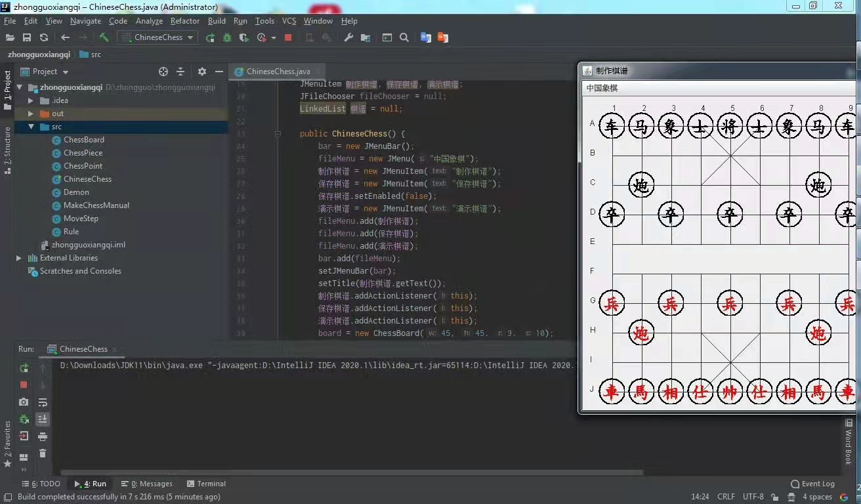The width and height of the screenshot is (861, 504).
Task: Open MakeChessManual class in project tree
Action: coord(96,205)
